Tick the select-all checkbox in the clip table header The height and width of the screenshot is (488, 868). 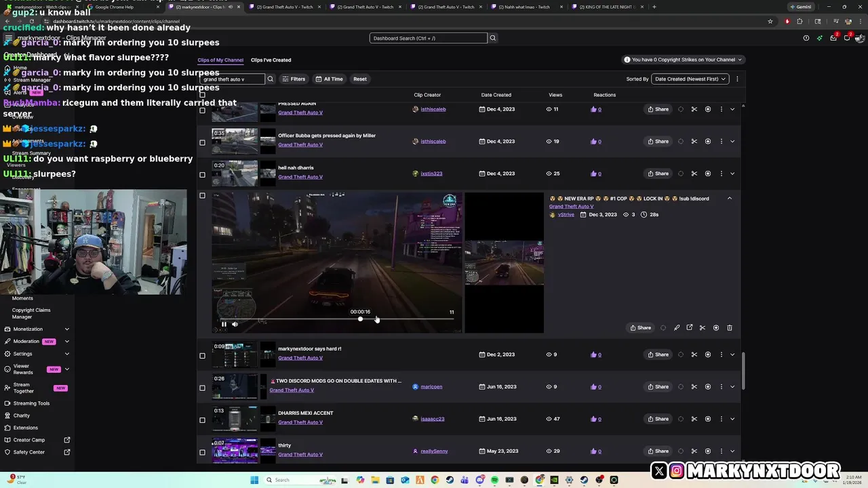point(202,95)
